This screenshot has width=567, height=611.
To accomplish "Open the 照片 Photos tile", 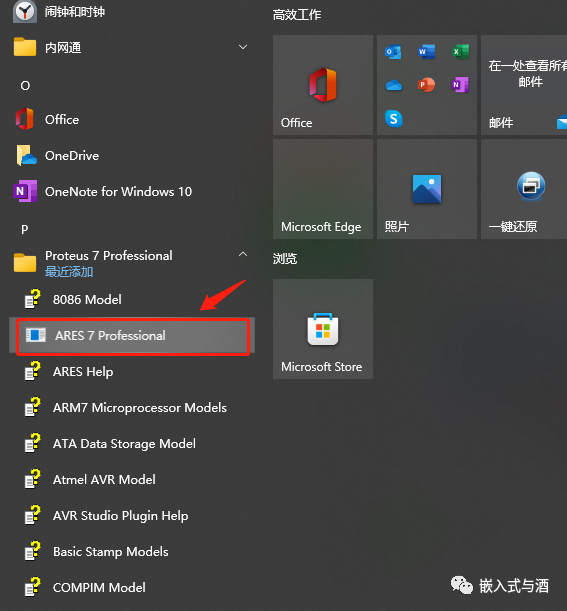I will [x=427, y=189].
